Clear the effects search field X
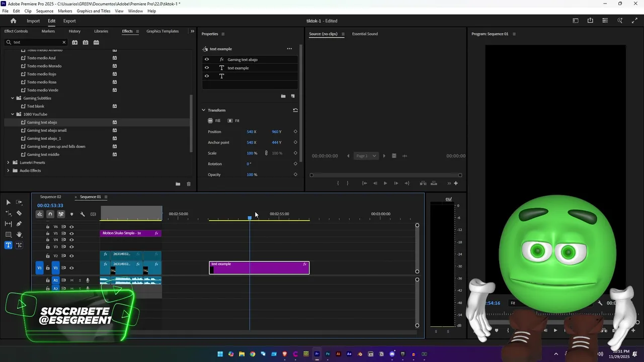 pyautogui.click(x=64, y=42)
